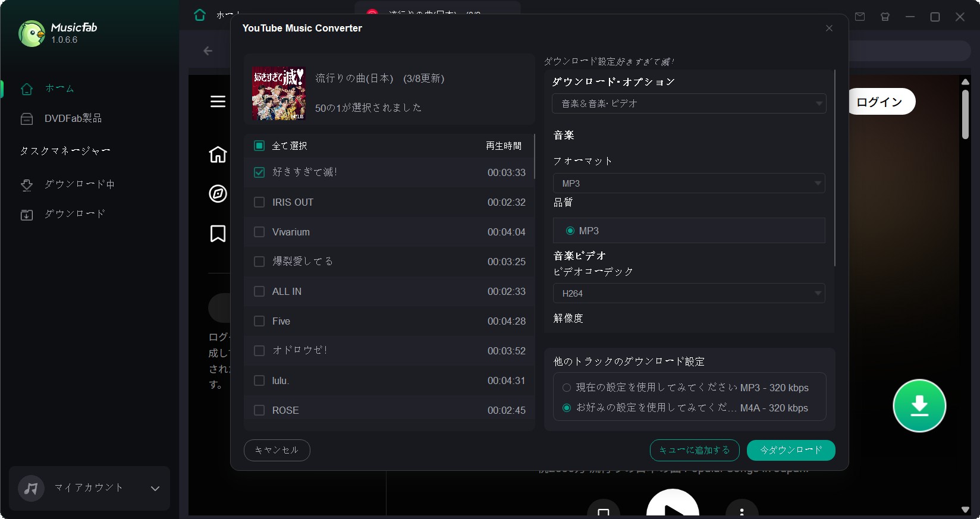The width and height of the screenshot is (980, 519).
Task: Select the MP3 quality radio button
Action: tap(570, 231)
